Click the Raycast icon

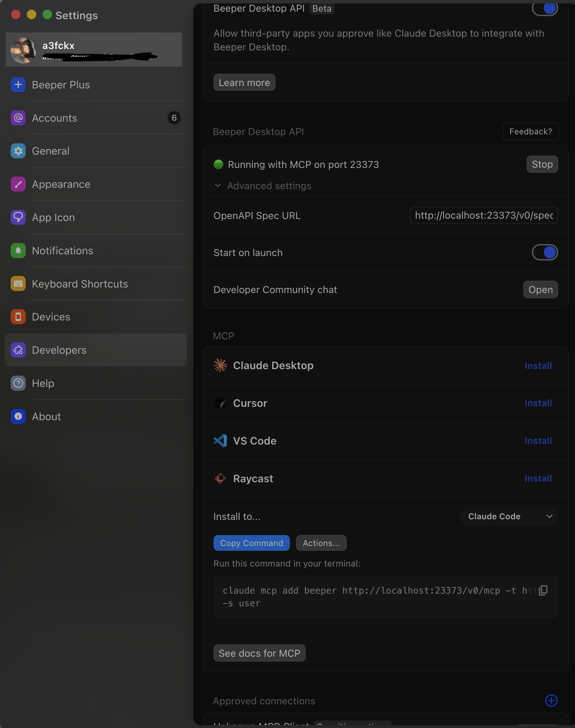pyautogui.click(x=220, y=478)
